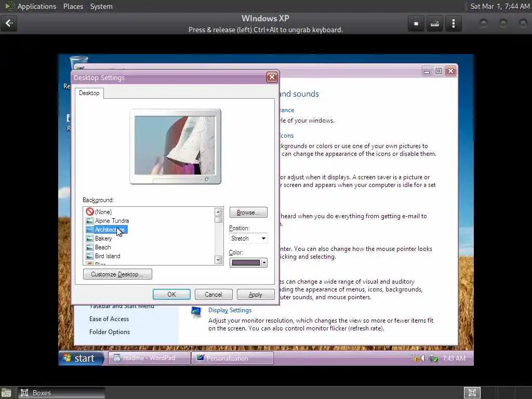532x399 pixels.
Task: Click the Boxes stop/square button
Action: (416, 23)
